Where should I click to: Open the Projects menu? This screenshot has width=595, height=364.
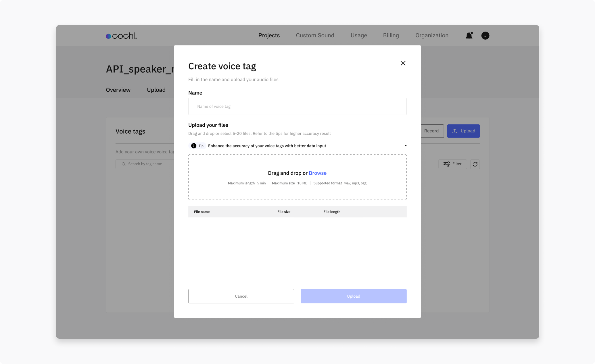tap(269, 35)
